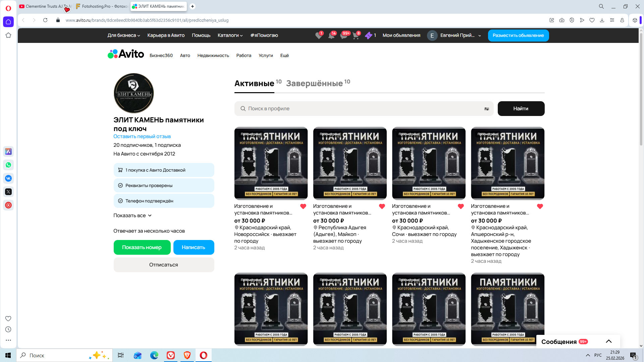Open WhatsApp in Opera sidebar
Screen dimensions: 644x362
(8, 165)
